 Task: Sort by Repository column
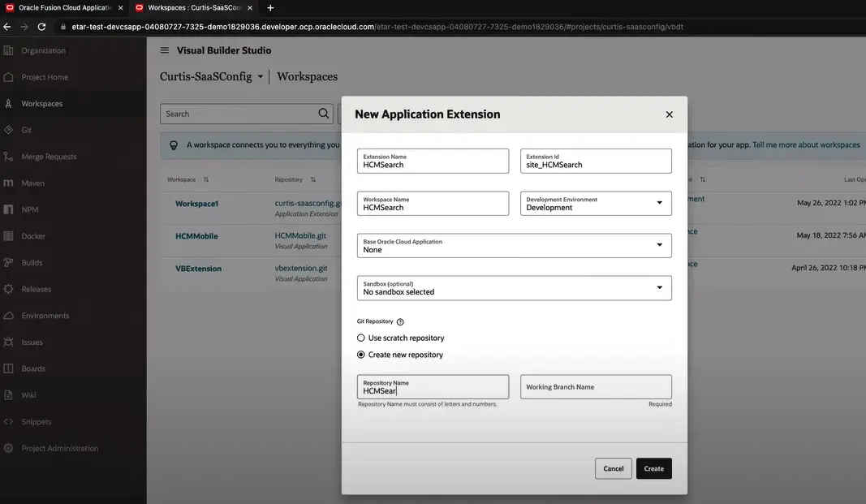(x=313, y=179)
